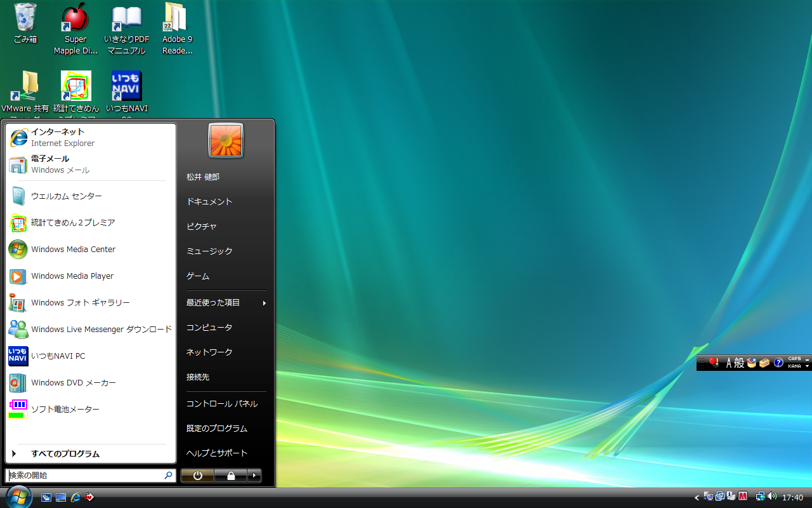Open the language bar help question icon

coord(778,363)
